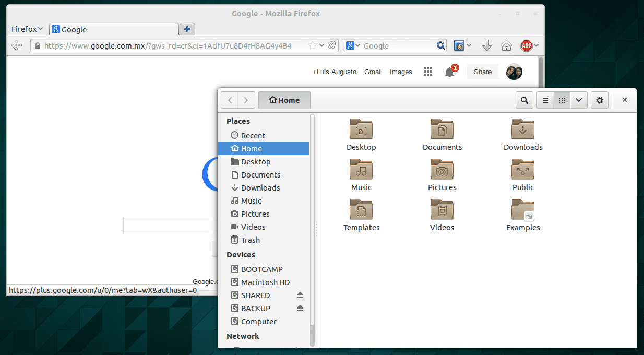Eject the BACKUP volume
Viewport: 644px width, 355px height.
(x=300, y=309)
